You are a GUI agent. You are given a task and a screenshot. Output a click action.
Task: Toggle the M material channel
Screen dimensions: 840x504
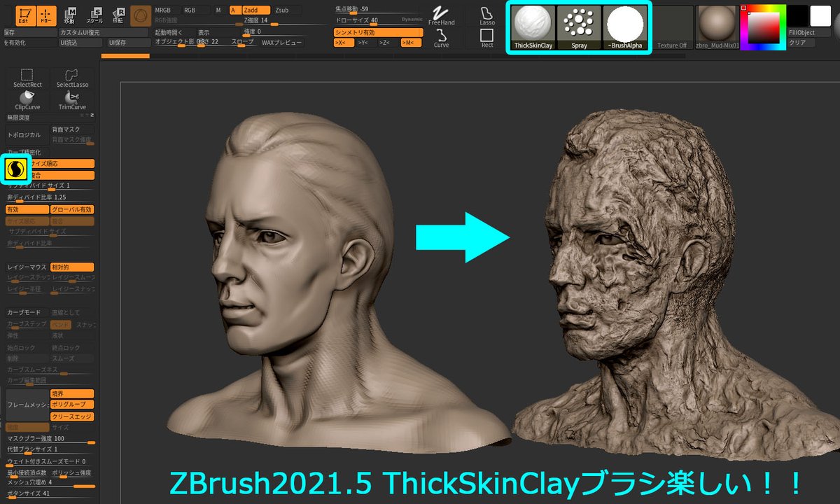[x=218, y=10]
